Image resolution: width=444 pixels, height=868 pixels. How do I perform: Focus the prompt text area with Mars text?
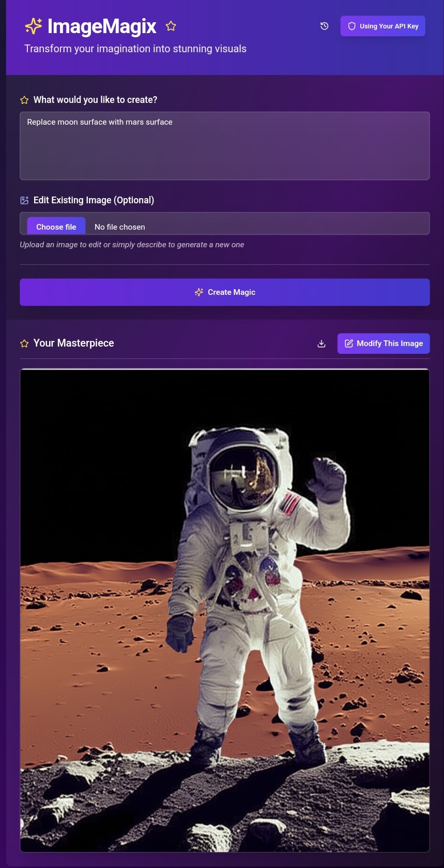[225, 146]
